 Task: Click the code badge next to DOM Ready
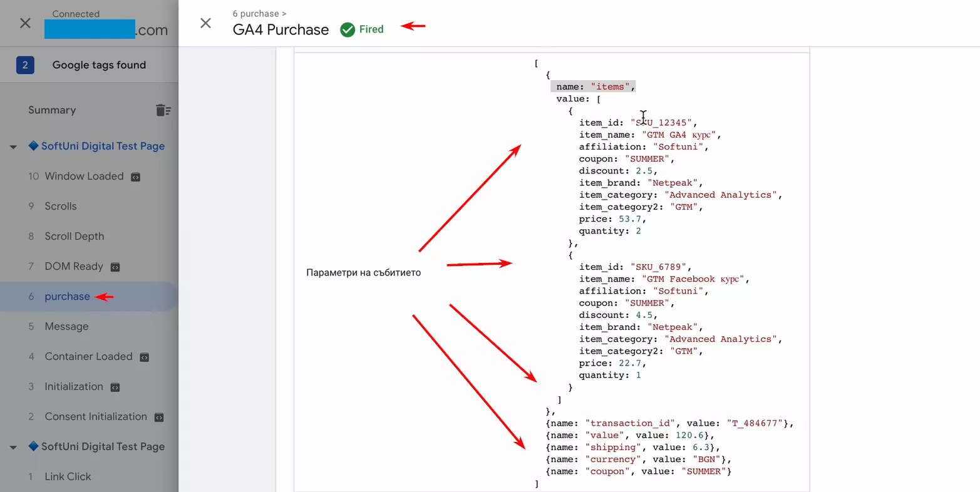[x=115, y=267]
